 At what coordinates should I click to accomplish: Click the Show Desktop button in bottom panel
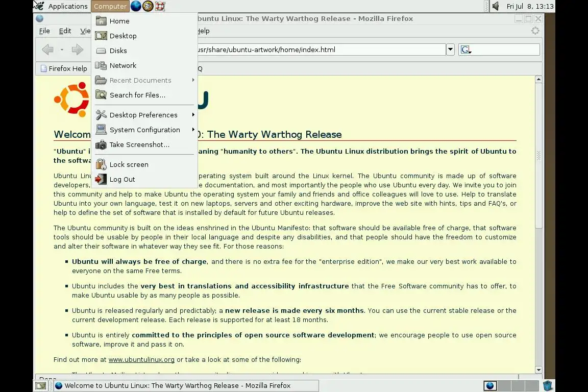click(x=40, y=386)
